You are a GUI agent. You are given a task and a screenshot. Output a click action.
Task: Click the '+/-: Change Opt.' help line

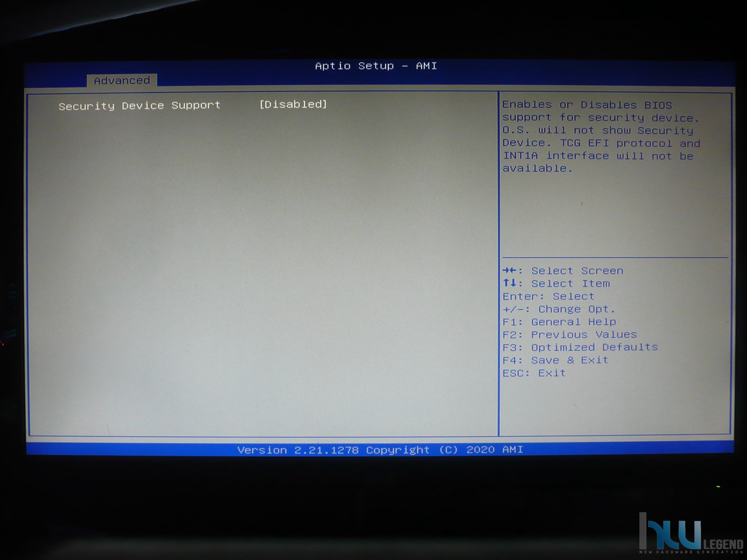pos(559,309)
